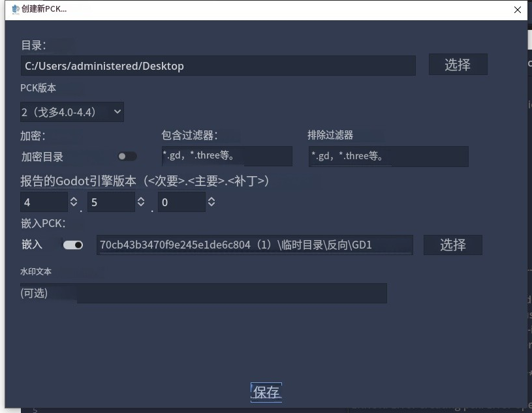Increase the minor version value 5

[141, 198]
